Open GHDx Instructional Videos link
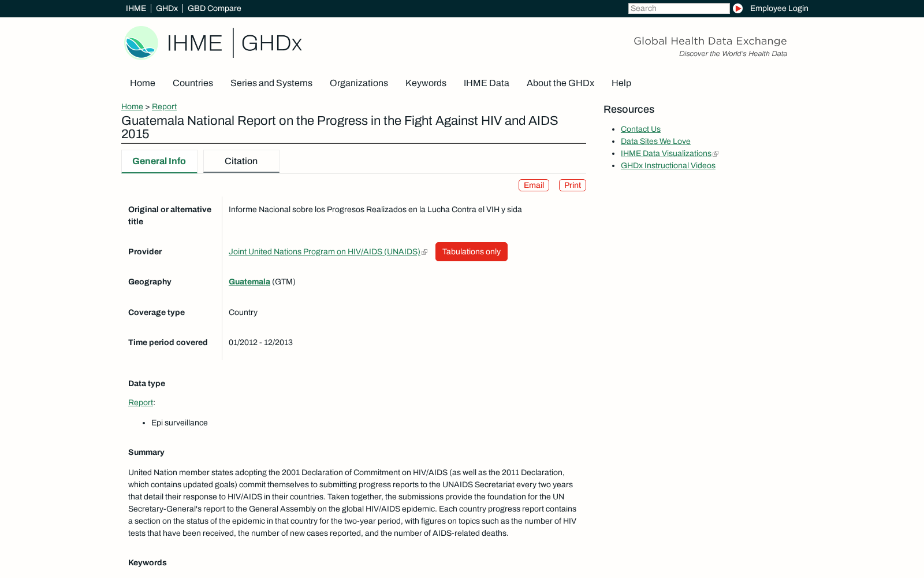This screenshot has width=924, height=578. coord(668,166)
